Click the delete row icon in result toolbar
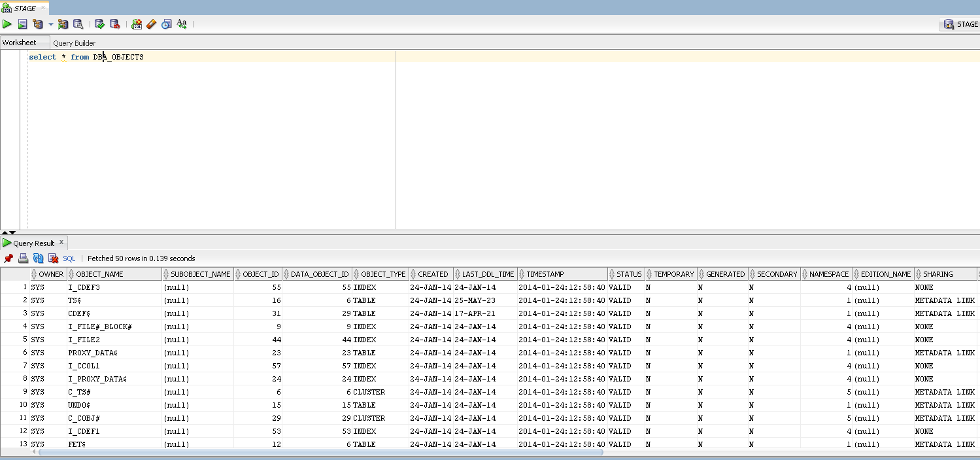The width and height of the screenshot is (980, 460). coord(54,258)
